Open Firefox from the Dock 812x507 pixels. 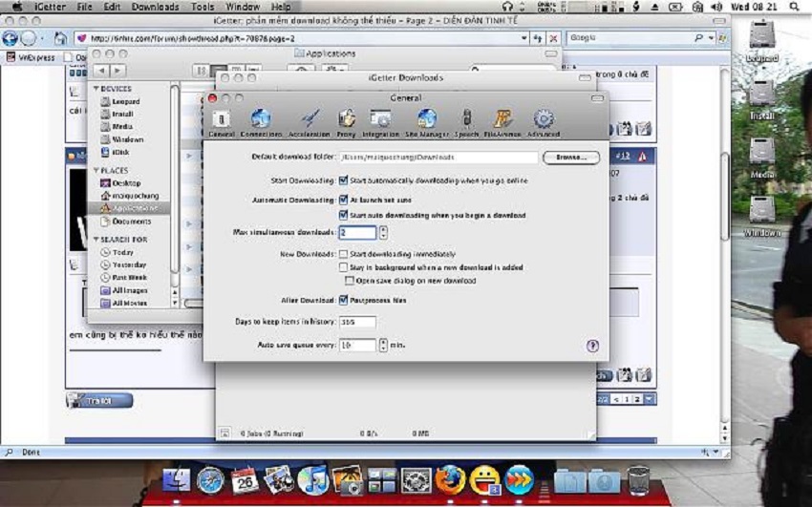450,480
